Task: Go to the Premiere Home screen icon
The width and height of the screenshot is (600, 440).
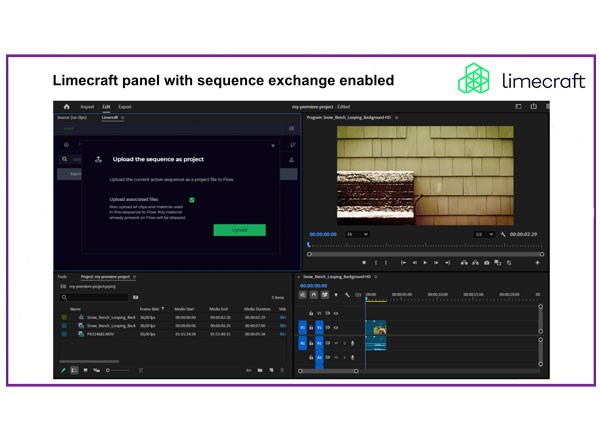Action: (67, 107)
